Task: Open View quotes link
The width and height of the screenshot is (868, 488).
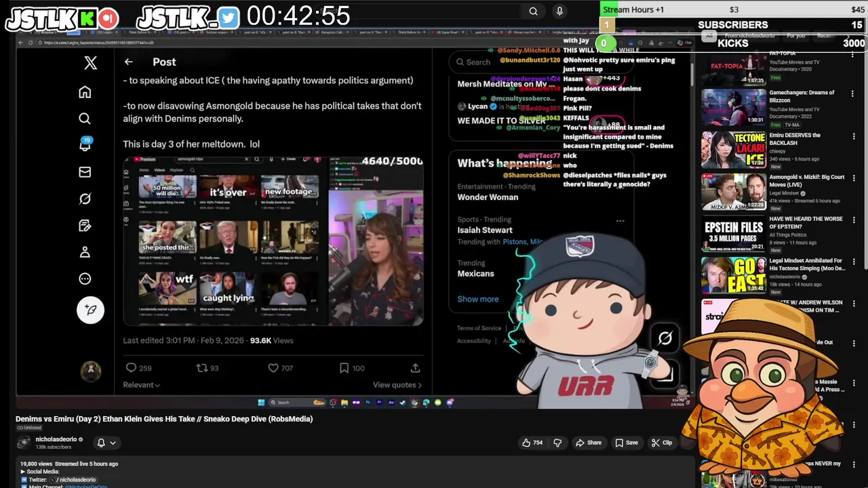Action: [x=397, y=385]
